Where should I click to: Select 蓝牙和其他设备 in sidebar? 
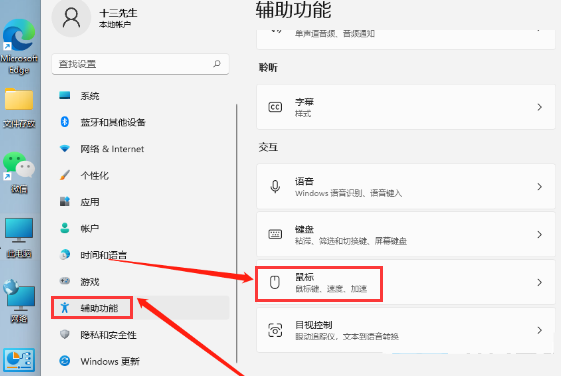[x=140, y=122]
